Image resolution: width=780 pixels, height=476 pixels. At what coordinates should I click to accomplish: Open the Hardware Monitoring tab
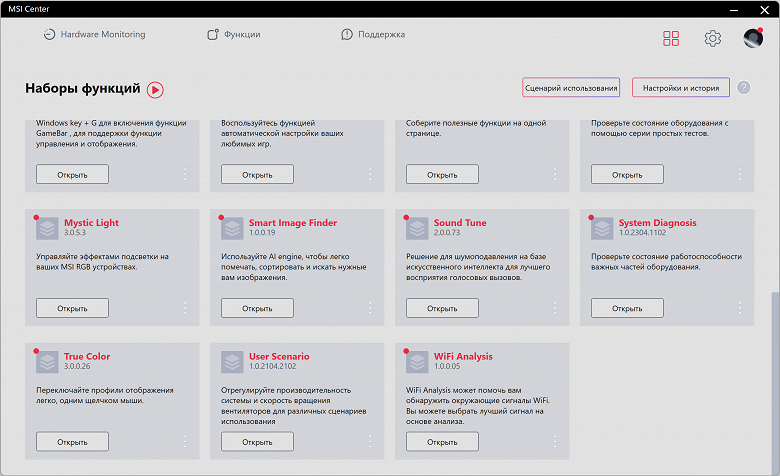point(95,34)
